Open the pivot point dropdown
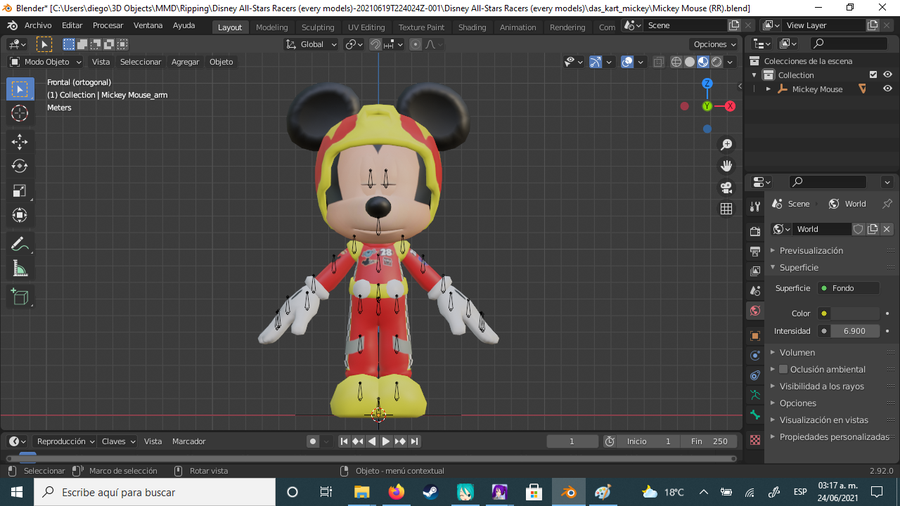This screenshot has height=506, width=900. [354, 44]
